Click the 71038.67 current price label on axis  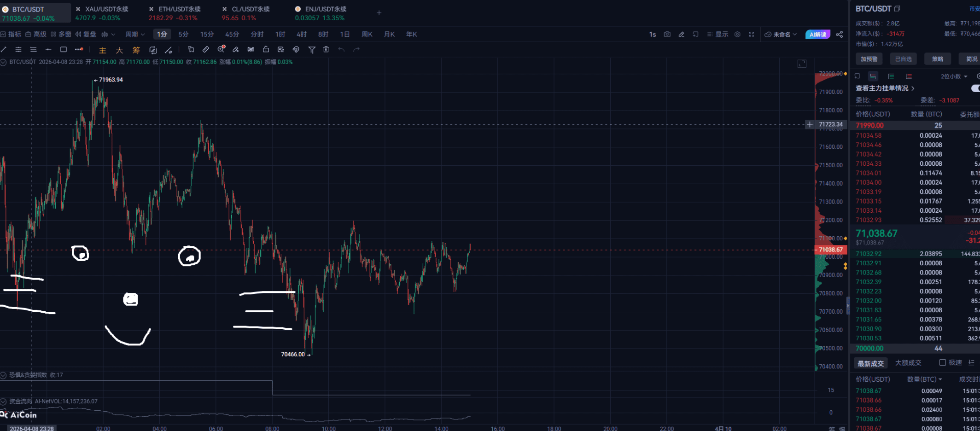coord(831,250)
